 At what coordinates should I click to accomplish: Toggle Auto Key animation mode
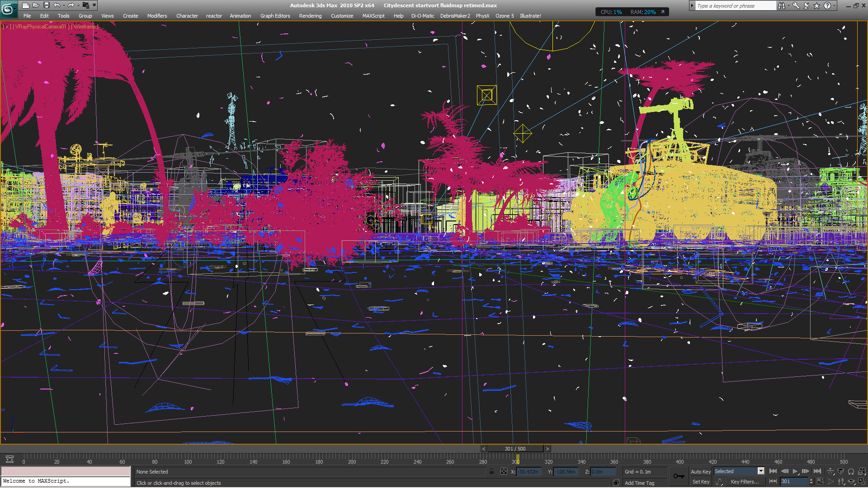pos(700,472)
